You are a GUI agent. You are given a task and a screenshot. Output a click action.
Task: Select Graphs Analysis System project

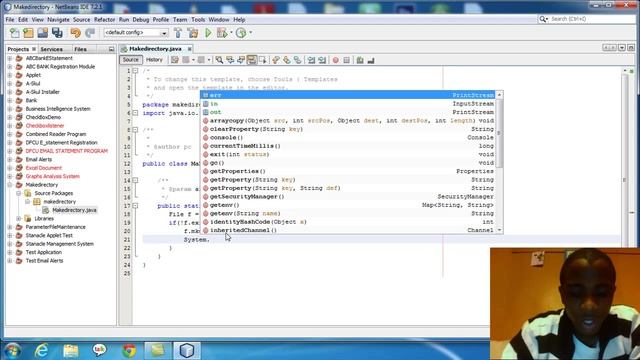[x=53, y=176]
